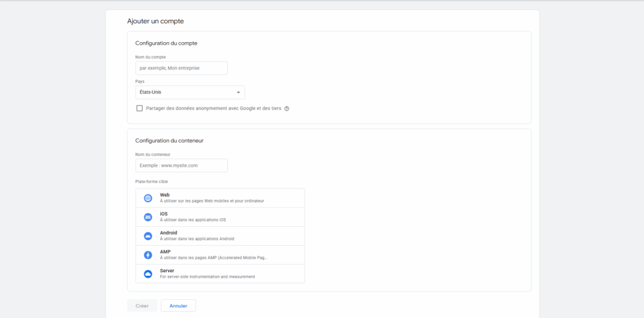This screenshot has height=318, width=644.
Task: Cancel account creation with Annuler
Action: [178, 306]
